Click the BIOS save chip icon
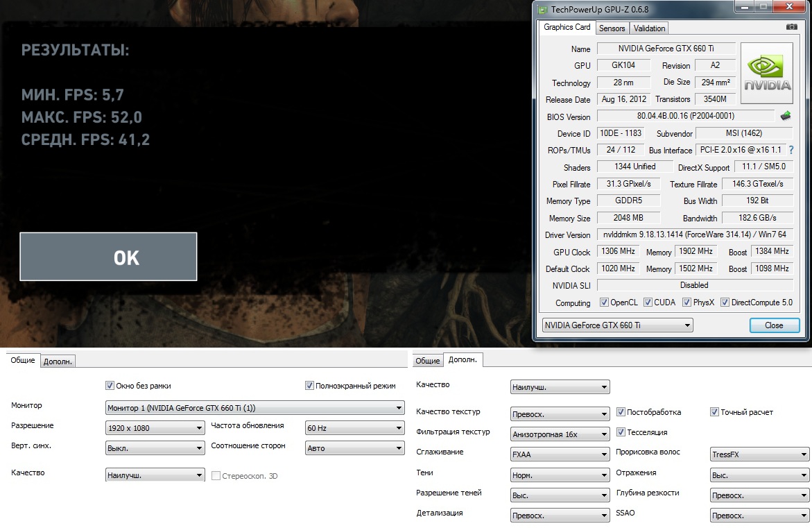The height and width of the screenshot is (528, 812). pyautogui.click(x=786, y=116)
